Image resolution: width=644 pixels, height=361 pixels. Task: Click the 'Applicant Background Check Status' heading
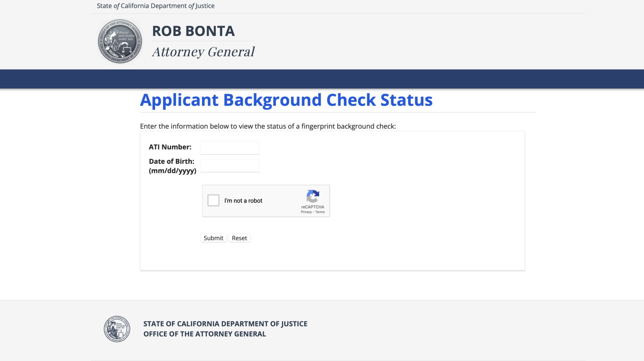pos(286,100)
